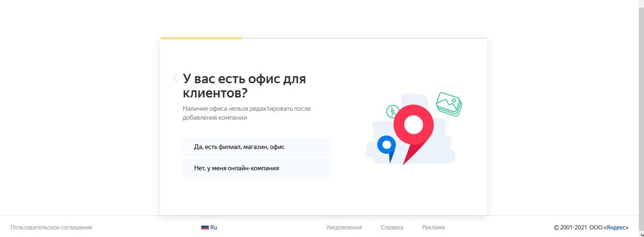Click the scrollbar up arrow
This screenshot has width=644, height=237.
pos(641,3)
